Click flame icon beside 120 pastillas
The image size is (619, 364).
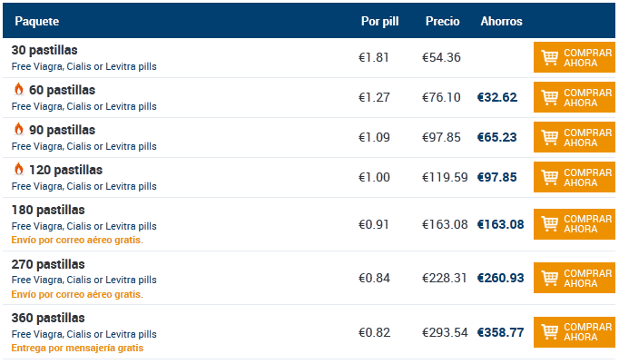pos(18,170)
